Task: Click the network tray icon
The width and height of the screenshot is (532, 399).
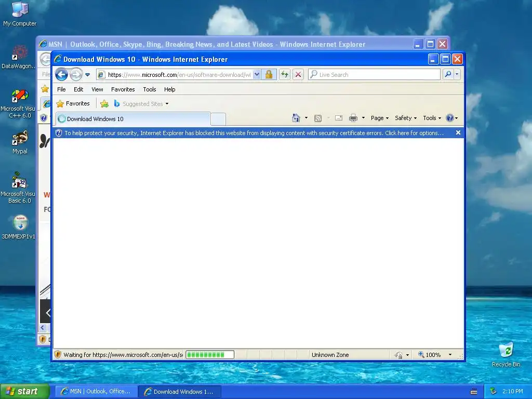Action: [x=493, y=391]
